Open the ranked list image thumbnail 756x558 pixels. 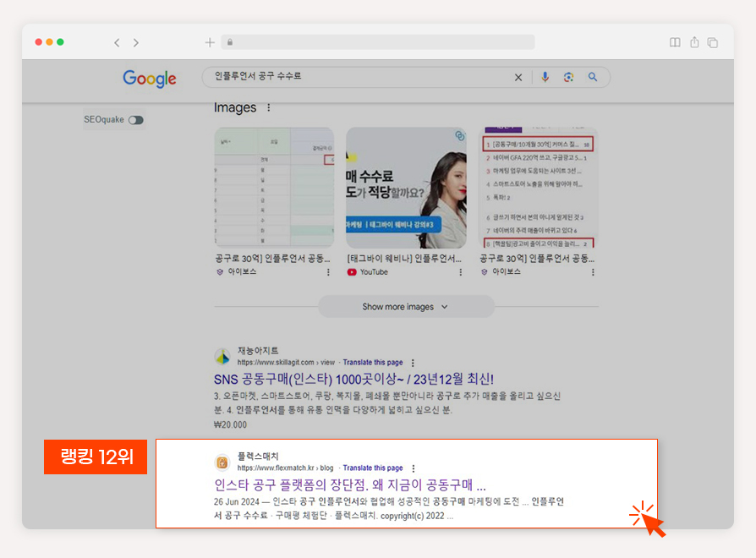click(x=539, y=188)
